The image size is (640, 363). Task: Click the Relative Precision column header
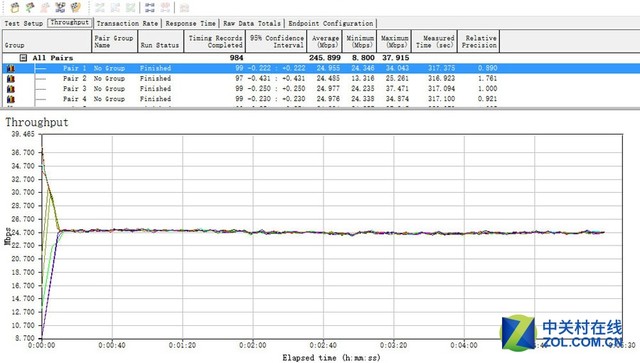coord(479,41)
